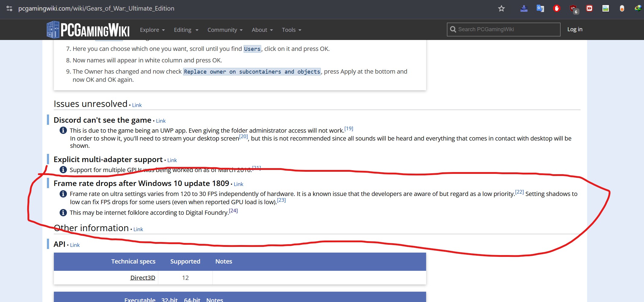The image size is (644, 302).
Task: Open the uBlock Origin extension popup
Action: pyautogui.click(x=574, y=9)
